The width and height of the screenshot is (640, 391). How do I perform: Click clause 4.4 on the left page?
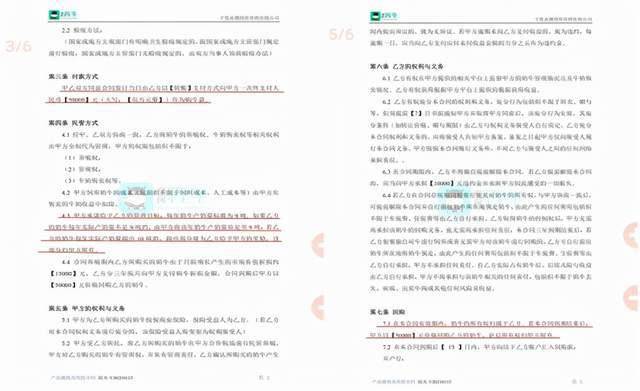[66, 262]
